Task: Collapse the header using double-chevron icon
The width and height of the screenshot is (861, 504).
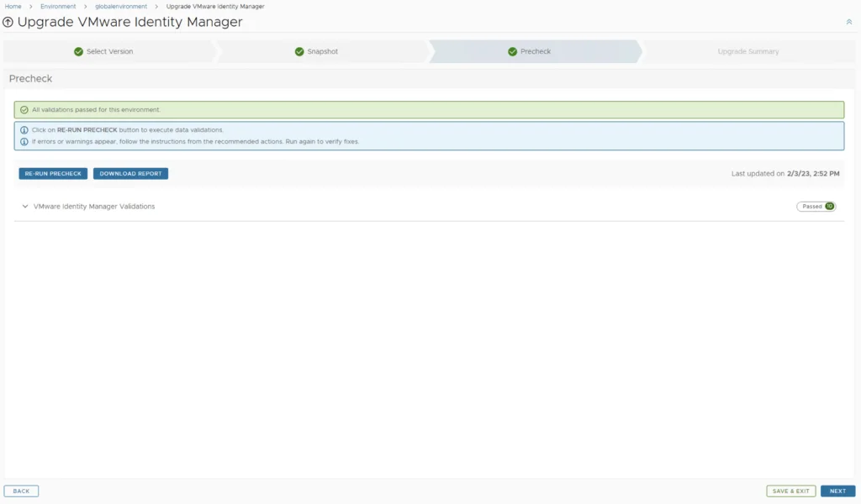Action: [849, 22]
